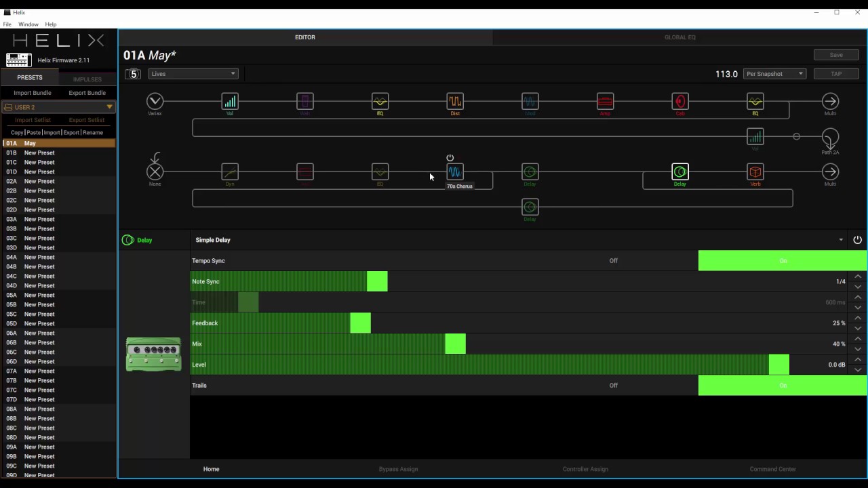Click the 113.0 tempo value field
The height and width of the screenshot is (488, 868).
click(x=726, y=74)
